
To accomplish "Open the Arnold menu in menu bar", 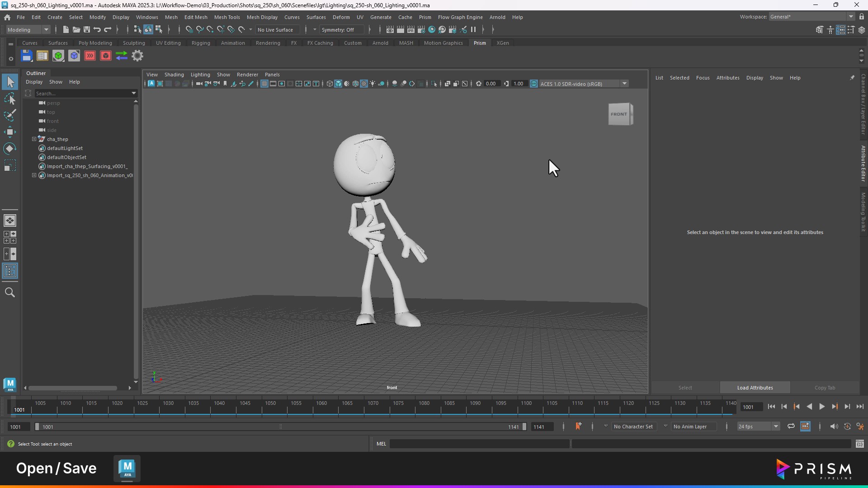I will [497, 17].
